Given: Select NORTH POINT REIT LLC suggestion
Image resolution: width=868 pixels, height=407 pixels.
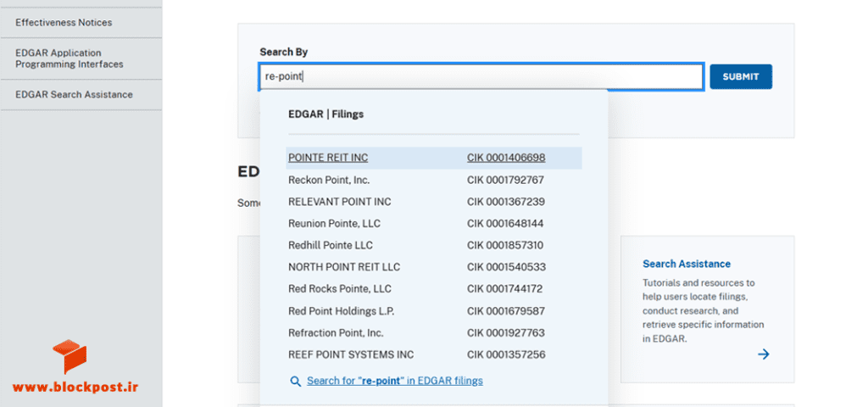Looking at the screenshot, I should click(344, 267).
